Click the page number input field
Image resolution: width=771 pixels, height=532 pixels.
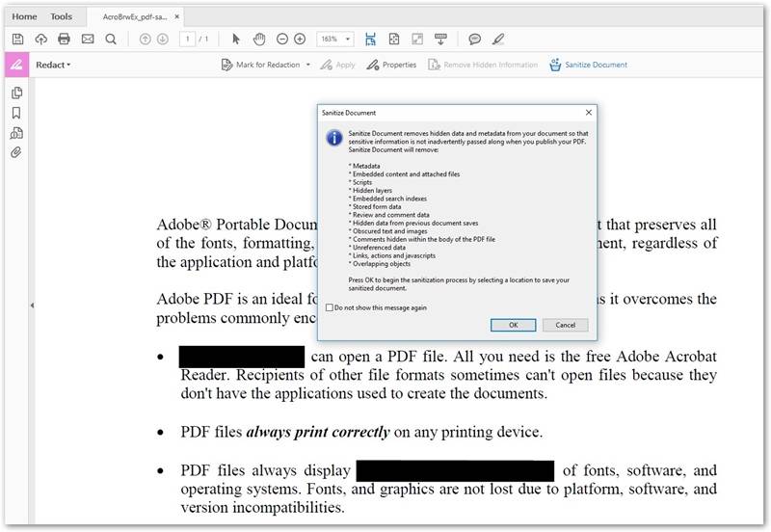click(x=187, y=40)
